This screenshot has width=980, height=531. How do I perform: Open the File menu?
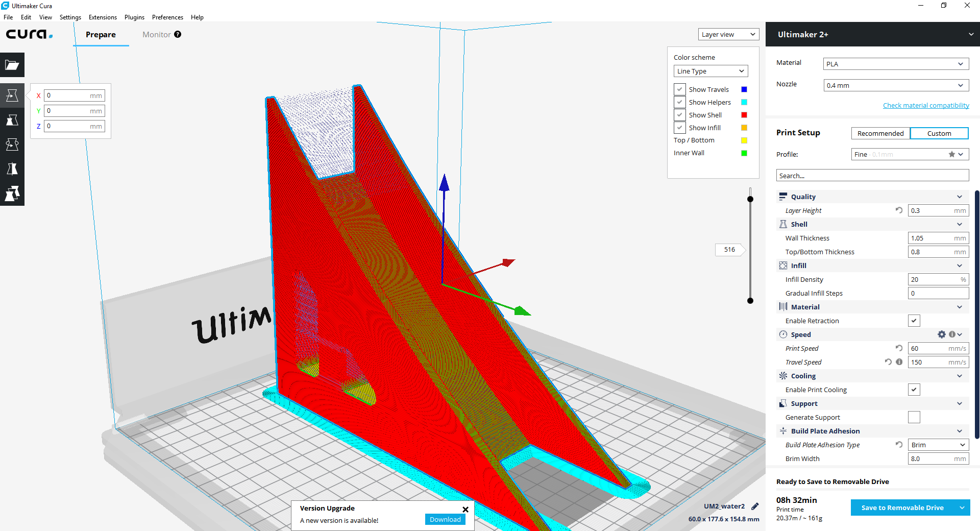[x=8, y=17]
